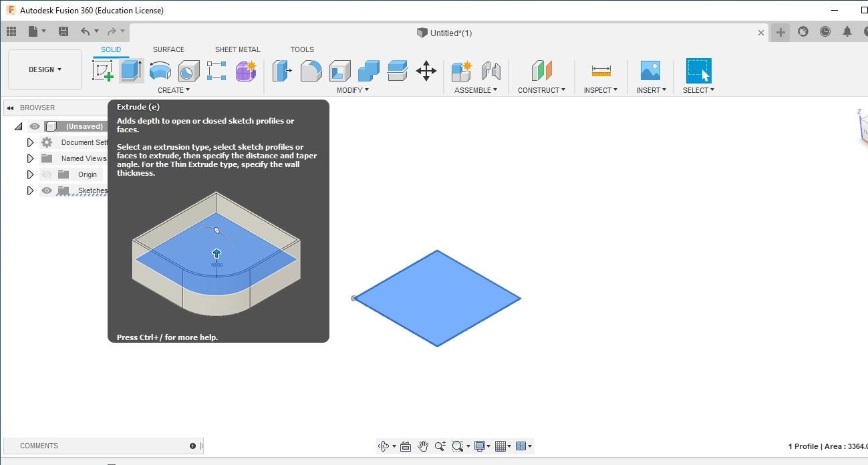Click the Save disk icon
Screen dimensions: 868x465
tap(63, 31)
